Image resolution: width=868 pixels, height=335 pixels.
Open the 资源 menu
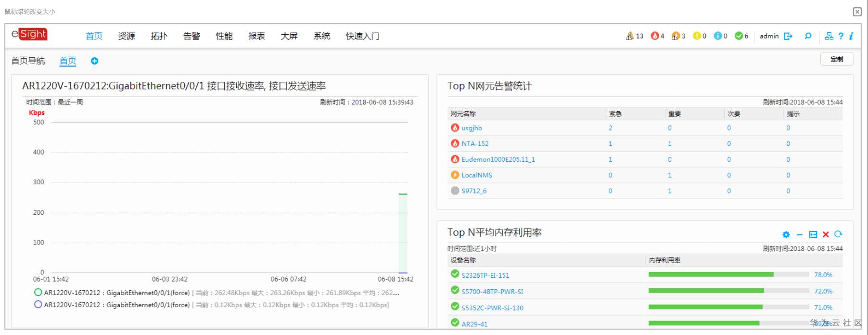[127, 36]
